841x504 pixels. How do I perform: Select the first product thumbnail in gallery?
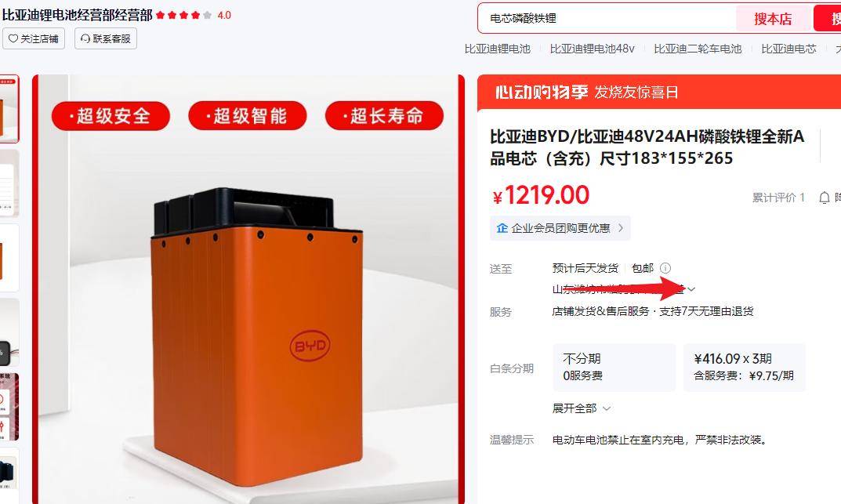pos(9,109)
